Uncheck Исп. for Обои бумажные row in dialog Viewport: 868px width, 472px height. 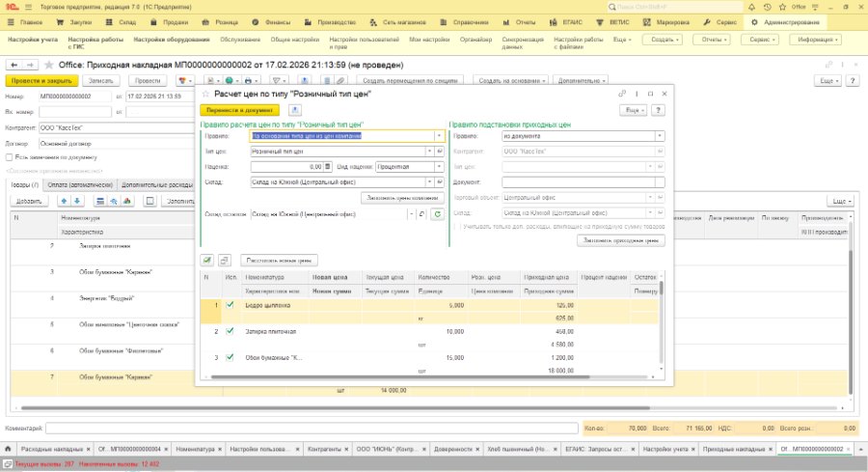230,357
